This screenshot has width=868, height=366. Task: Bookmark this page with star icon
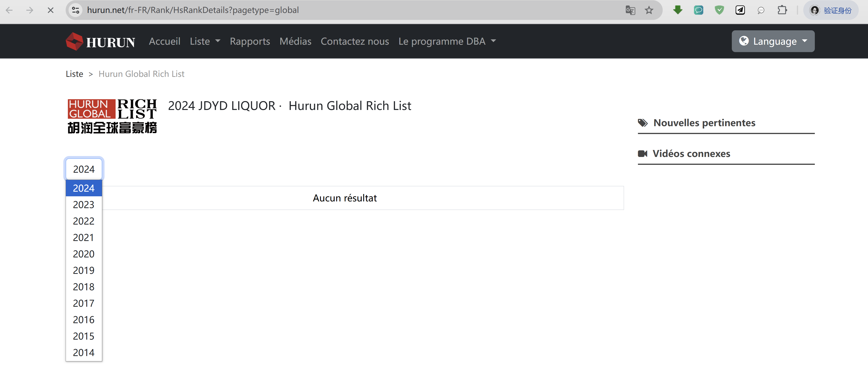649,10
